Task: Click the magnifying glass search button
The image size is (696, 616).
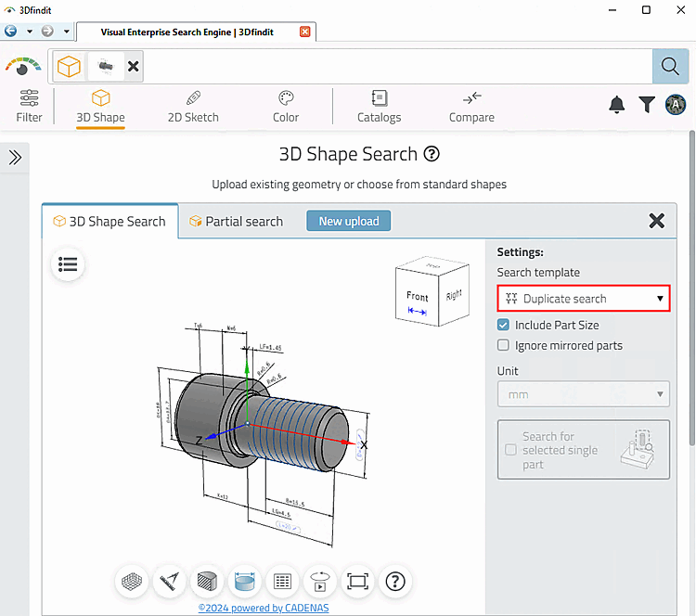Action: click(x=670, y=66)
